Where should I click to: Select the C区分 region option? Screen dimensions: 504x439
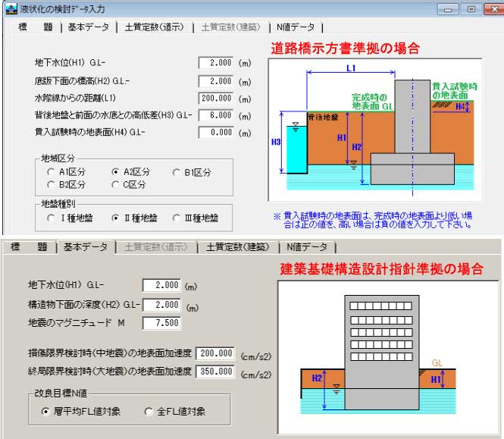(115, 184)
